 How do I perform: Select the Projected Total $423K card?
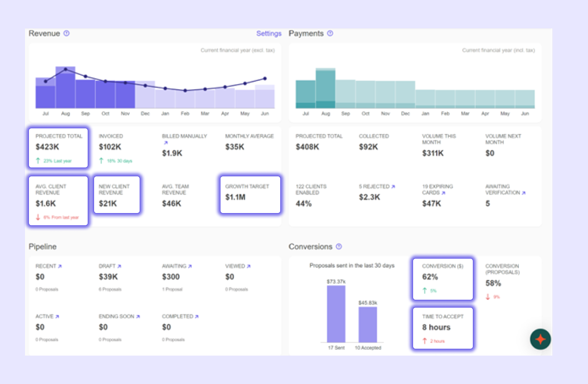click(58, 148)
